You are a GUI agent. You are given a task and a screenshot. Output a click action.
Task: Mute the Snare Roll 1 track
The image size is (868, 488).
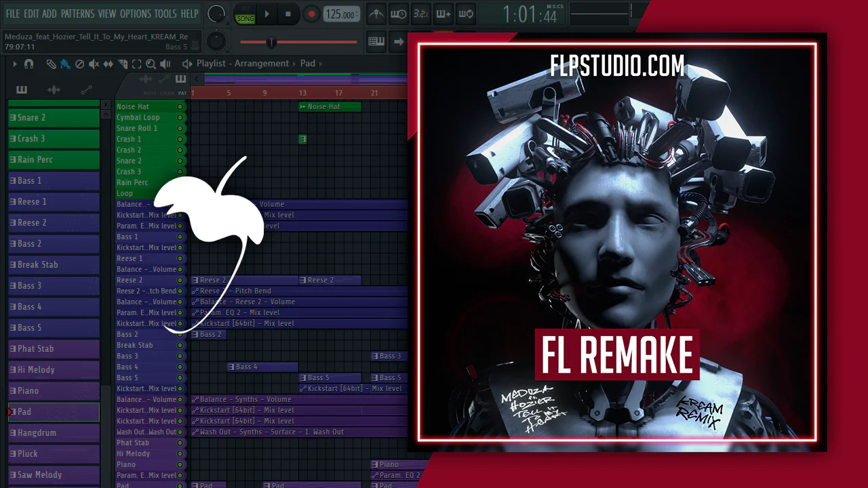[x=180, y=129]
